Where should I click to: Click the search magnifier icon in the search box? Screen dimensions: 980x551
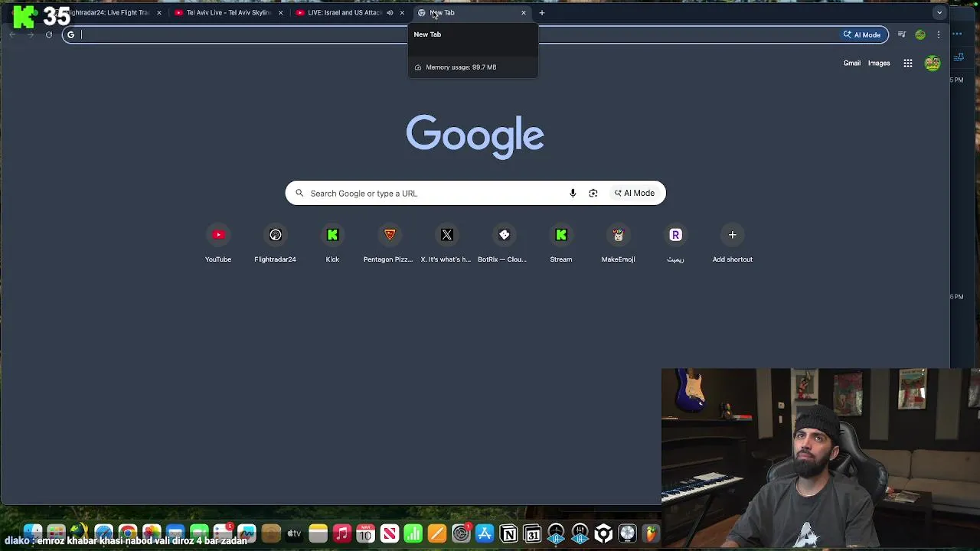point(299,193)
